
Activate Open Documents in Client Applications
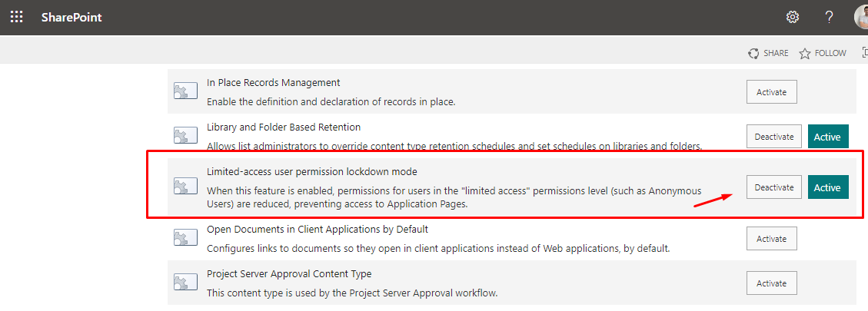coord(771,239)
